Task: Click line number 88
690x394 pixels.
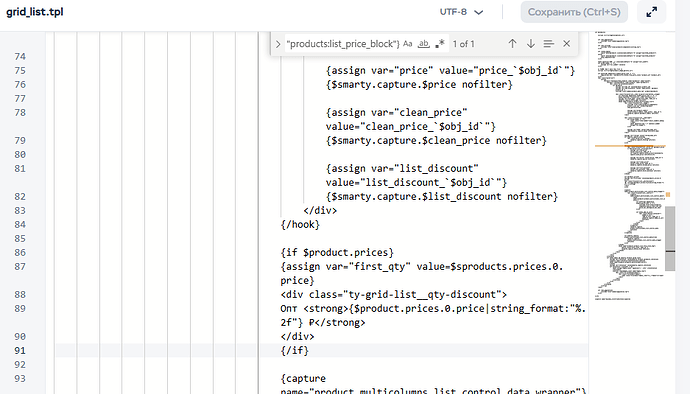Action: coord(20,295)
